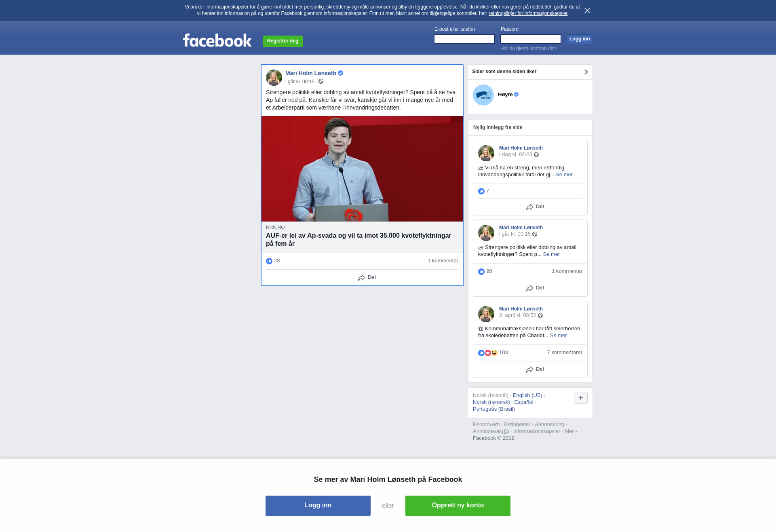Expand Se mer on the sidebar Strengere politikk post
Viewport: 776px width, 532px height.
point(551,254)
